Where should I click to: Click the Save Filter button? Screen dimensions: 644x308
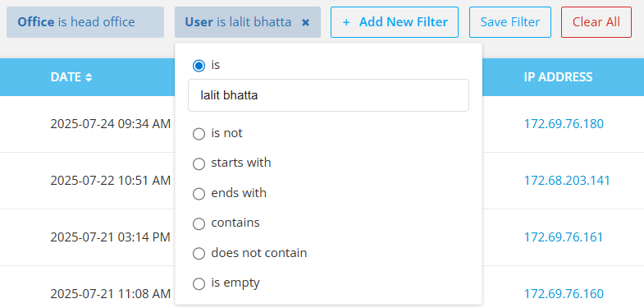point(510,22)
